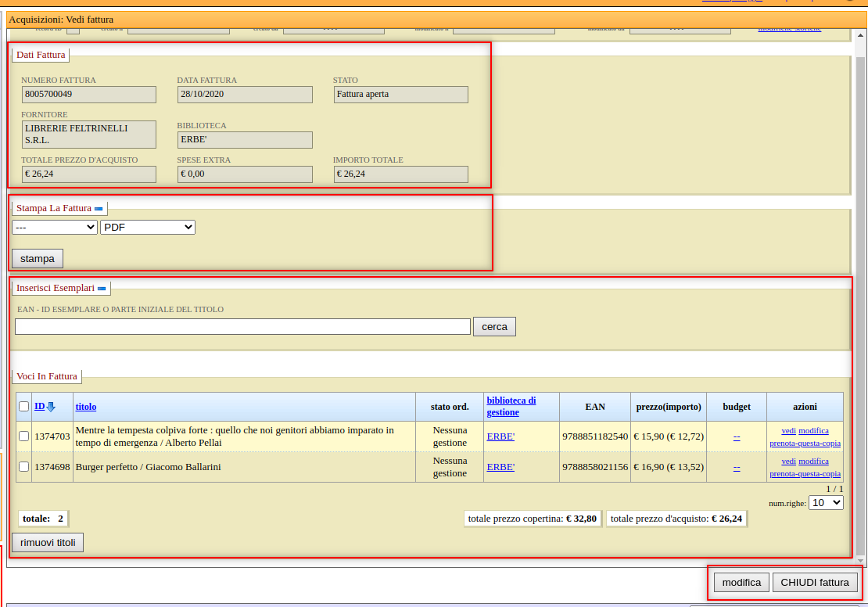Viewport: 868px width, 607px height.
Task: Sort table by titolo column
Action: (86, 407)
